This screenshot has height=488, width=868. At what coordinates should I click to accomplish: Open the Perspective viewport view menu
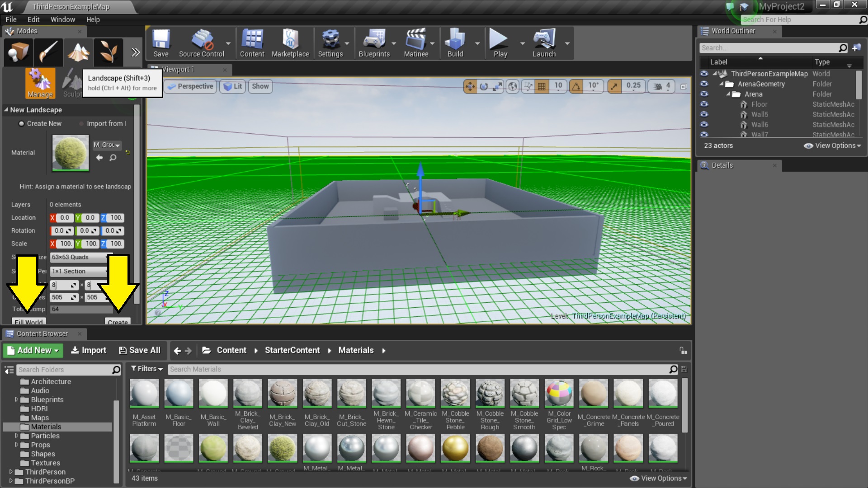click(x=190, y=86)
